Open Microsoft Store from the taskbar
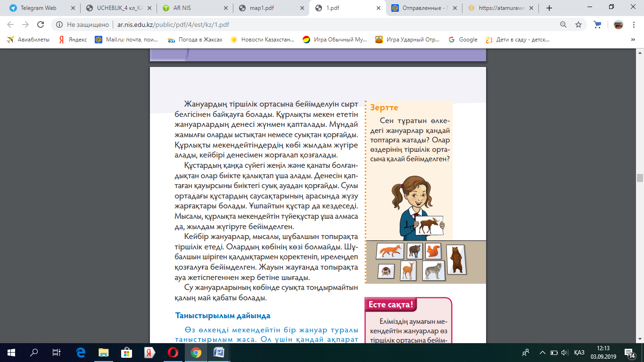644x362 pixels. [126, 353]
